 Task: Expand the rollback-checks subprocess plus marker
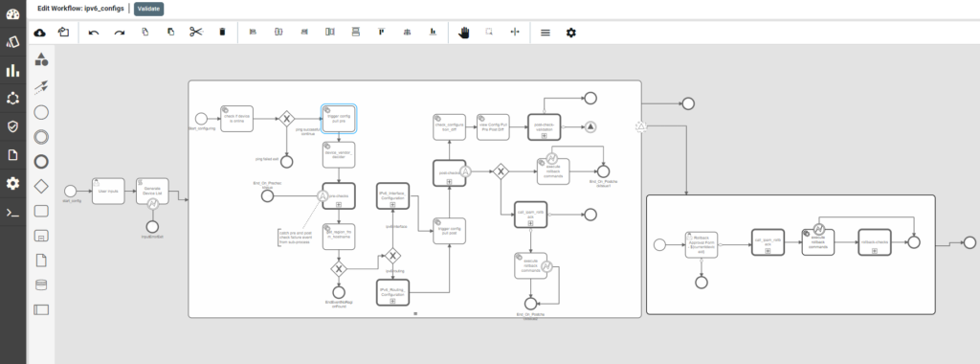(875, 251)
